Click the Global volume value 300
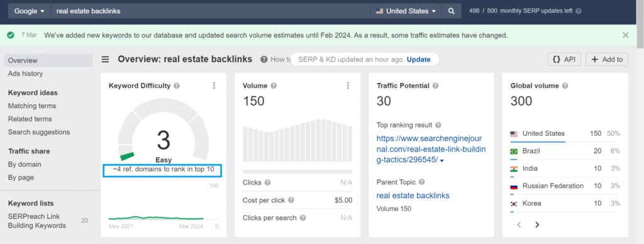The image size is (644, 244). click(x=521, y=101)
